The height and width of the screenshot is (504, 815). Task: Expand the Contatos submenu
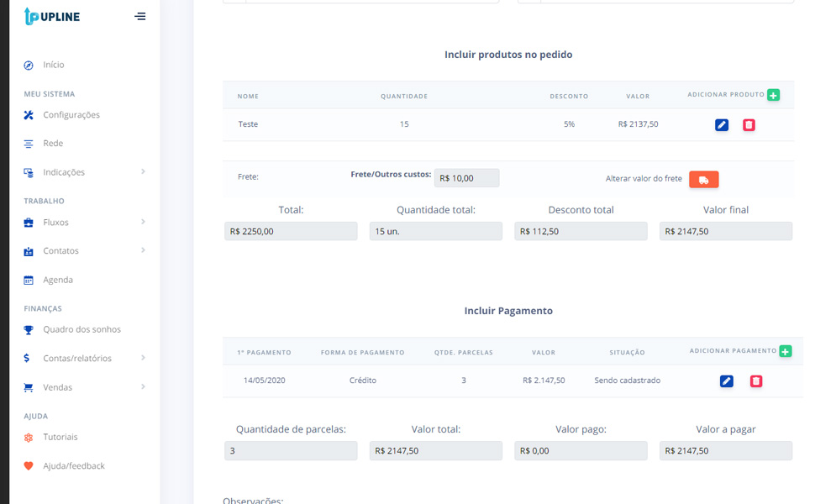(84, 251)
